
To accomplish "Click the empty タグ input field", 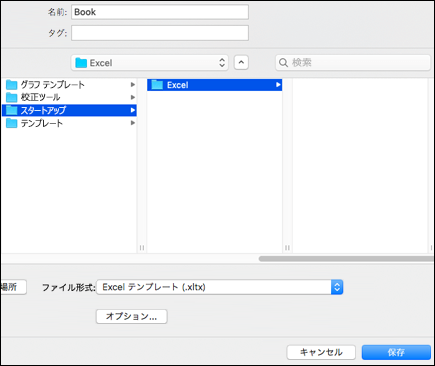I will click(160, 33).
